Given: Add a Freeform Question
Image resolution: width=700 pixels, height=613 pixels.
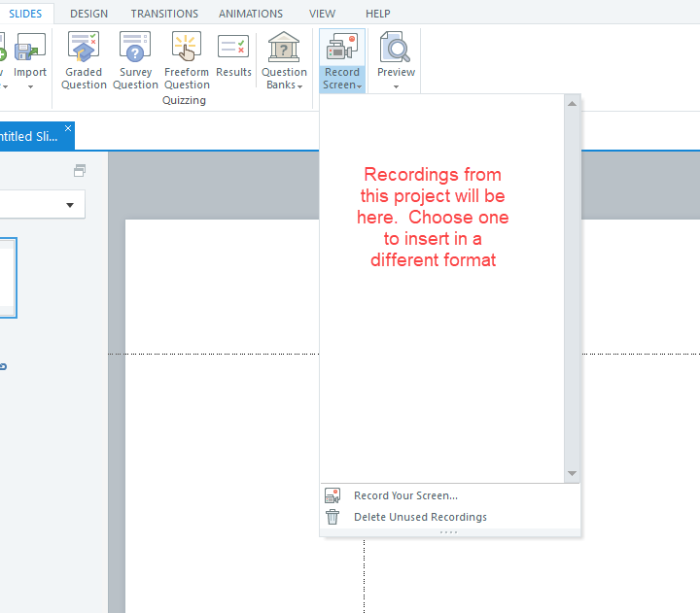Looking at the screenshot, I should (x=186, y=47).
